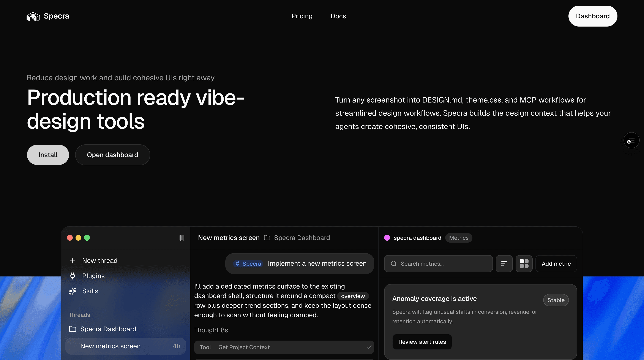Click the Open dashboard button

pos(112,155)
